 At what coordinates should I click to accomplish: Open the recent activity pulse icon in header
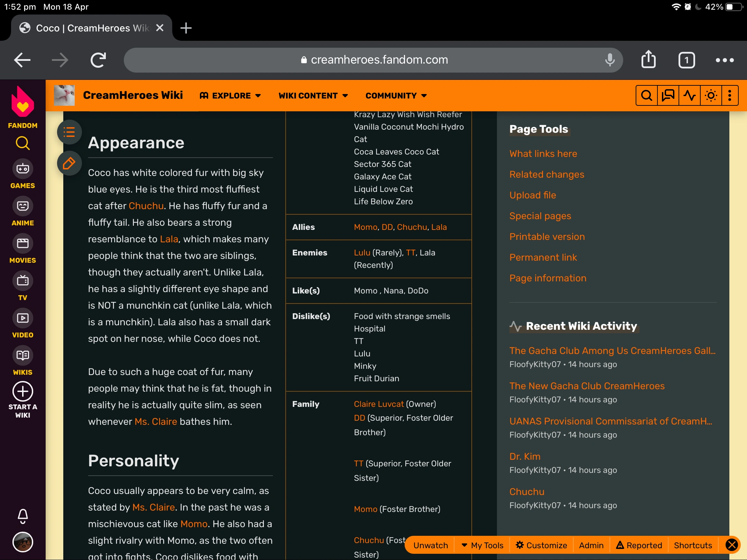pos(689,95)
